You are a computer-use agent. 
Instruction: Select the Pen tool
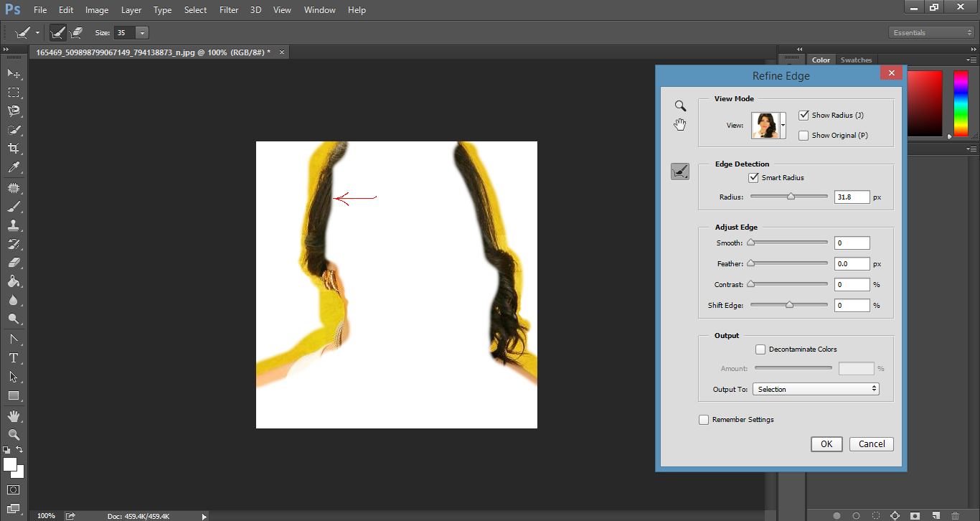pos(14,339)
